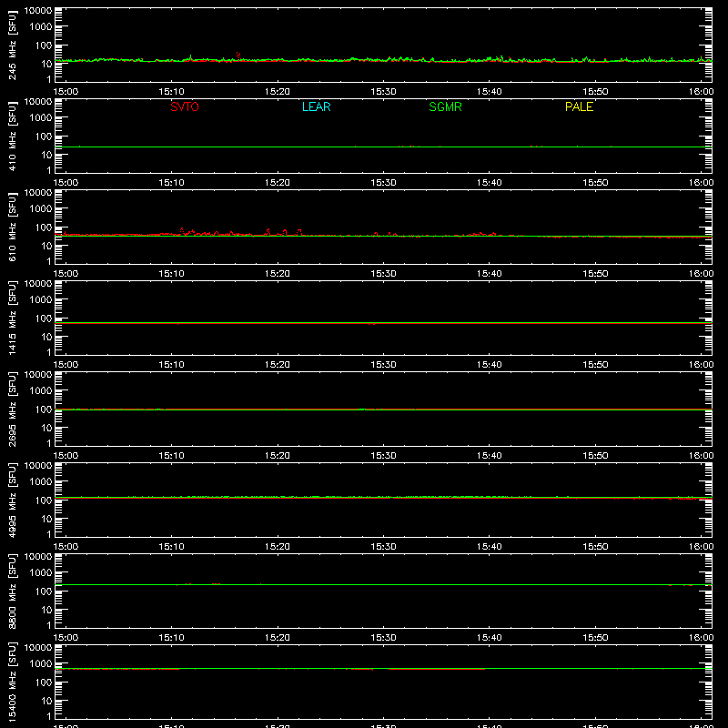The height and width of the screenshot is (728, 728).
Task: Click the 10000 y-axis value on 8800 MHz plot
Action: click(x=38, y=557)
